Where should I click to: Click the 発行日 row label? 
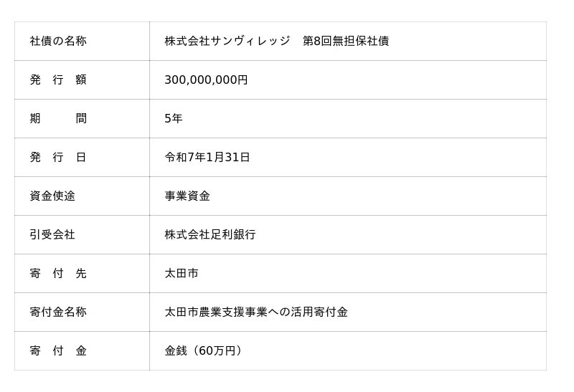(58, 158)
